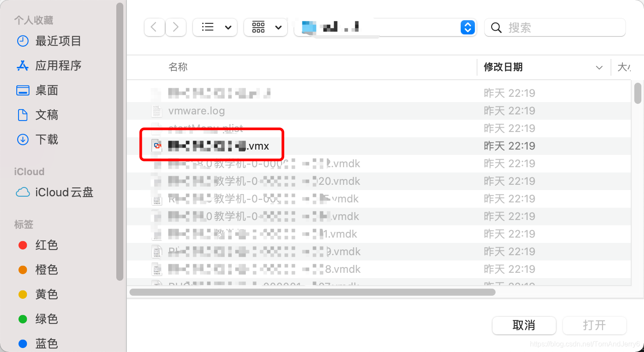The width and height of the screenshot is (644, 352).
Task: Open the list view options dropdown
Action: 215,27
